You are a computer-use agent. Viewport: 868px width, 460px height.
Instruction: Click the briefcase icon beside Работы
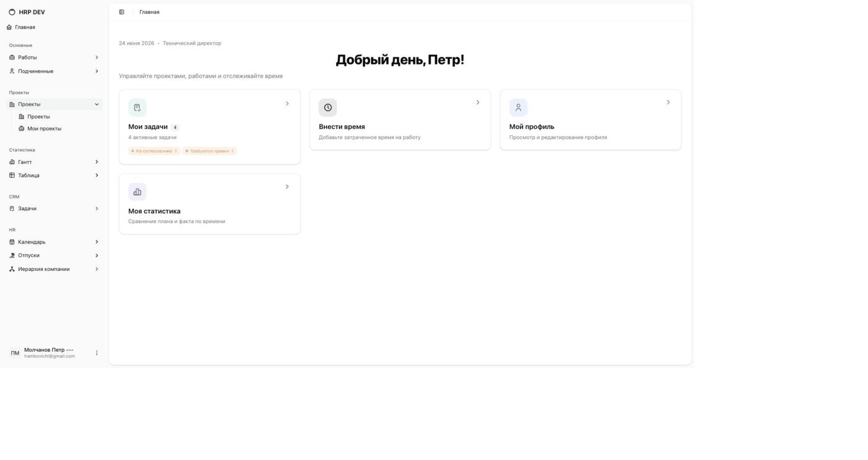[x=12, y=58]
